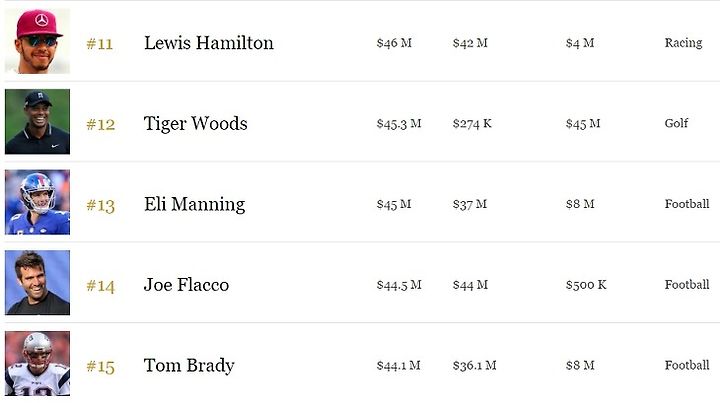
Task: Select Eli Manning's Football sport label
Action: (687, 204)
